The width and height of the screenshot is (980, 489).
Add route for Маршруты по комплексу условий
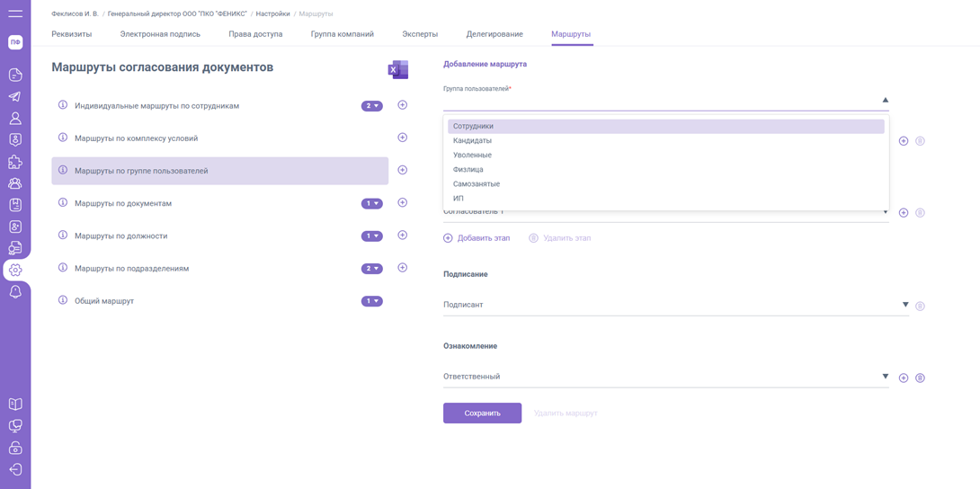402,138
